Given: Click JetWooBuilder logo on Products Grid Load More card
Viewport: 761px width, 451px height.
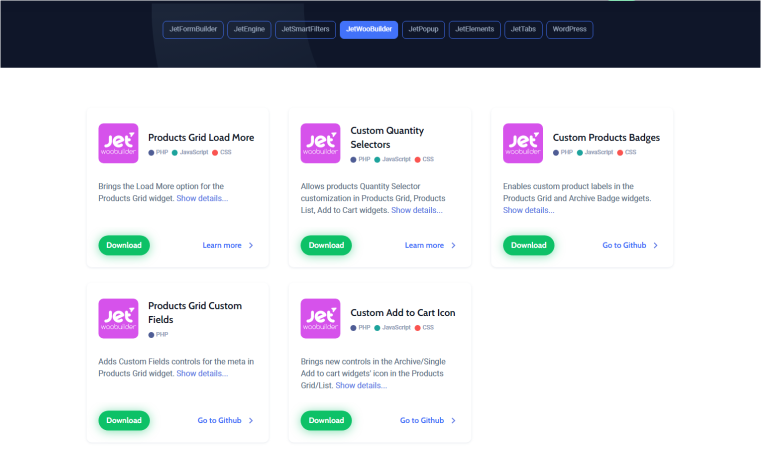Looking at the screenshot, I should [118, 143].
